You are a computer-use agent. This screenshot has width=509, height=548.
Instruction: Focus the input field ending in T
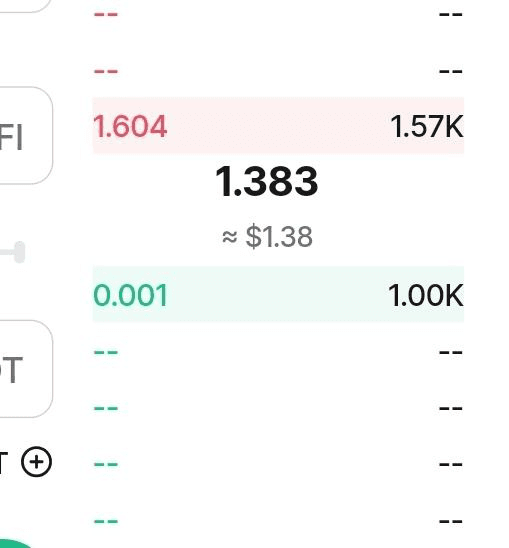click(x=25, y=369)
